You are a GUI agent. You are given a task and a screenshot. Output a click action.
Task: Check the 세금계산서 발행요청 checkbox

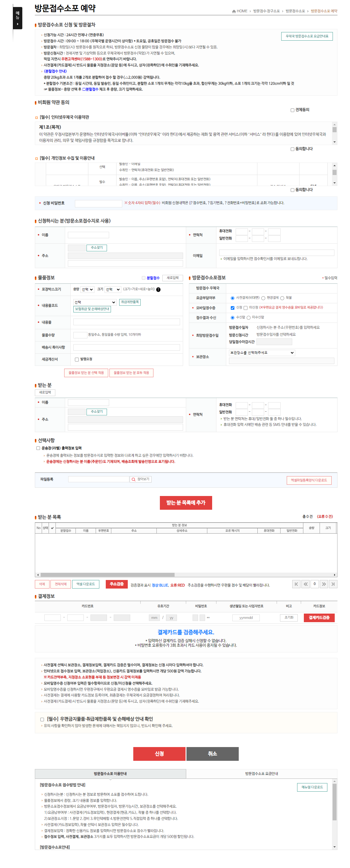tap(76, 359)
